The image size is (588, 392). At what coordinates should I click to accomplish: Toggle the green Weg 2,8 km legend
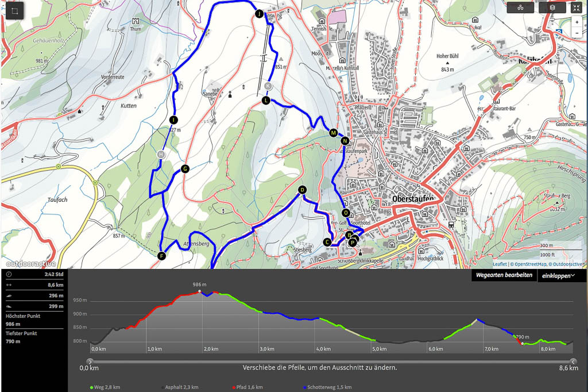tap(105, 387)
